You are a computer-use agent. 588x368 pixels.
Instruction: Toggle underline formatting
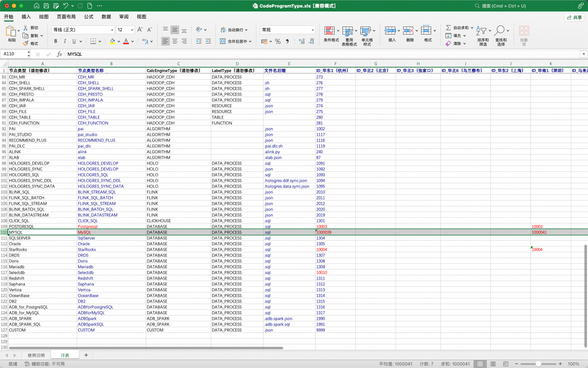tap(74, 41)
